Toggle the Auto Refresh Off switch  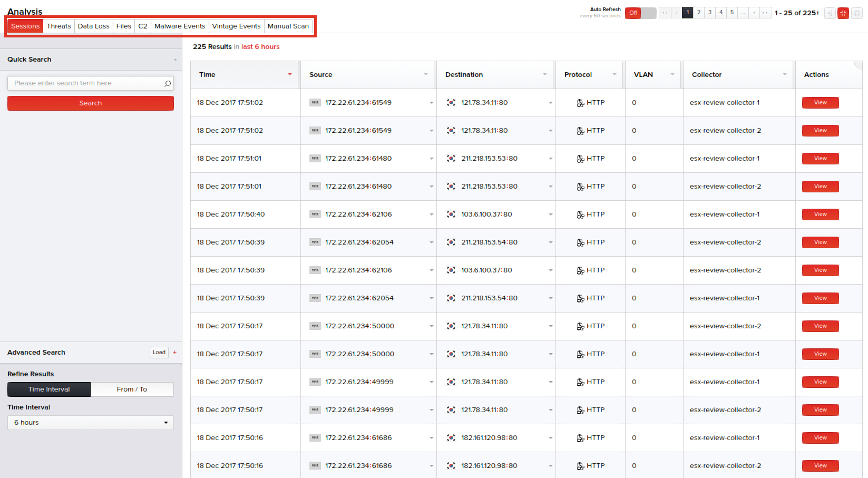pos(640,13)
